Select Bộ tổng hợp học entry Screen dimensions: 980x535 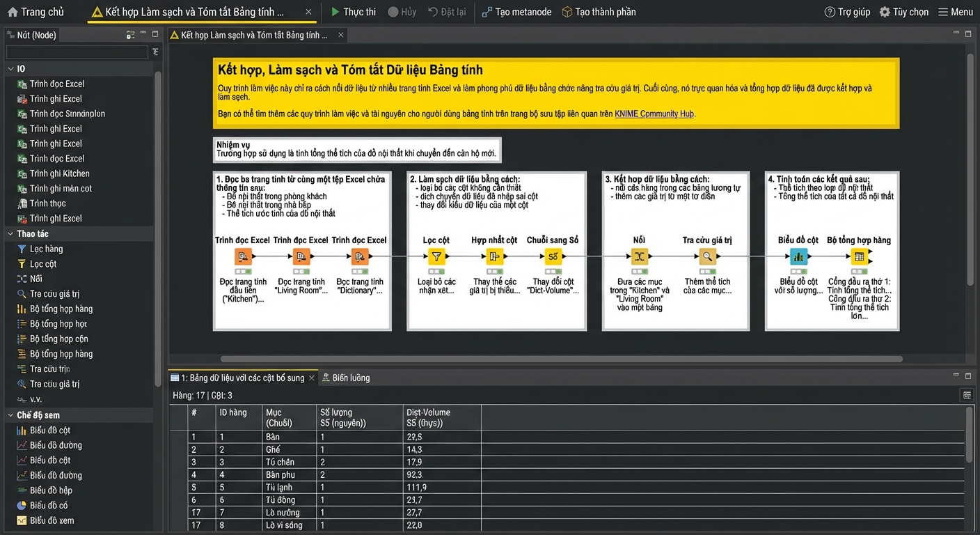pos(52,324)
